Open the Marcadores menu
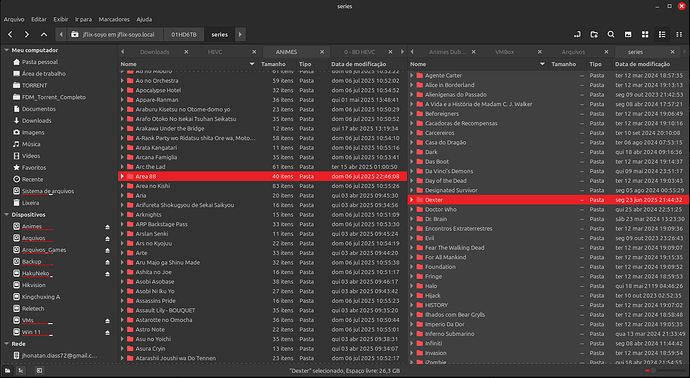The image size is (690, 378). point(114,19)
